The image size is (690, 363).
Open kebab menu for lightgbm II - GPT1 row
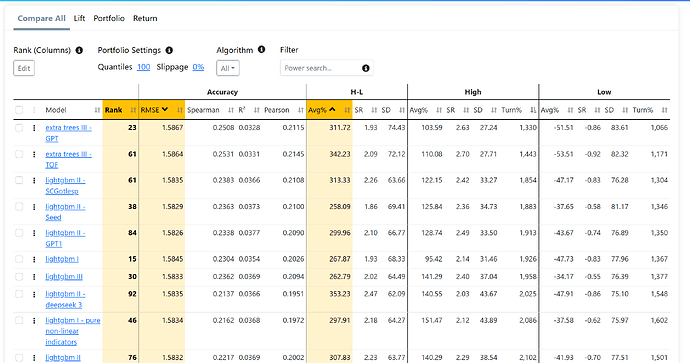click(34, 233)
